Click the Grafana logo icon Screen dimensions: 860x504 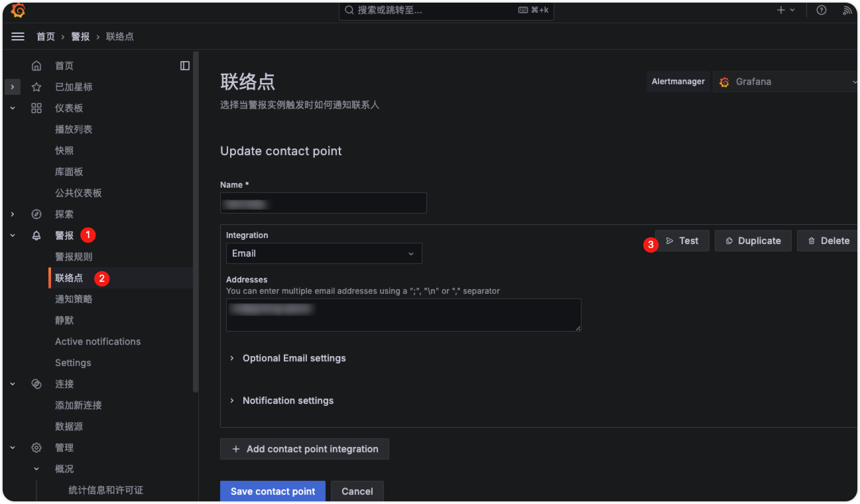click(x=18, y=11)
